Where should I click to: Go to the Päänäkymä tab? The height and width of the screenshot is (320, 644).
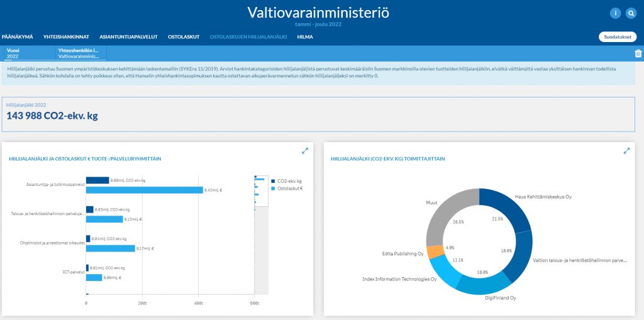click(x=17, y=36)
